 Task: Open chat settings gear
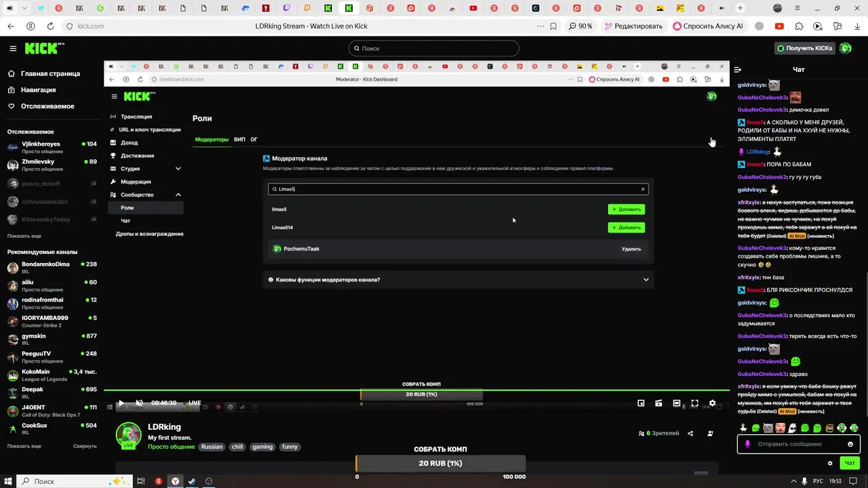(830, 464)
